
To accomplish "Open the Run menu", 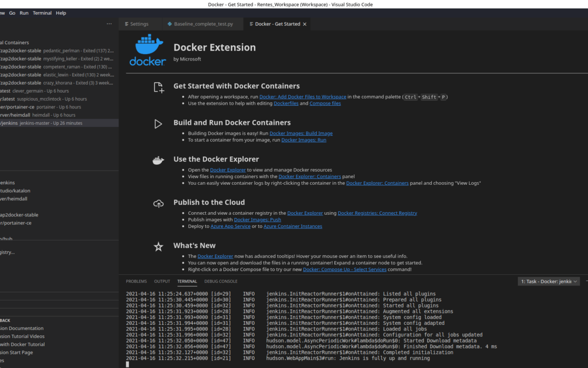I will click(x=24, y=13).
